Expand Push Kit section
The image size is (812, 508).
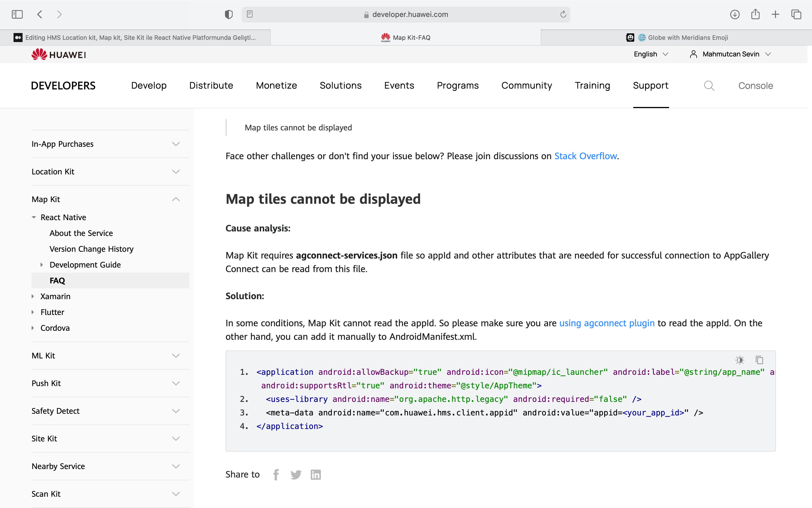point(111,383)
